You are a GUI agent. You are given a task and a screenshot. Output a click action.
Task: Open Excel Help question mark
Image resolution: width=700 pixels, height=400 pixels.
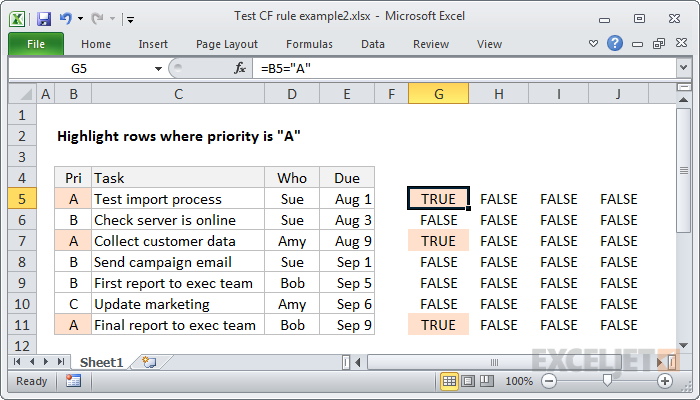[615, 43]
